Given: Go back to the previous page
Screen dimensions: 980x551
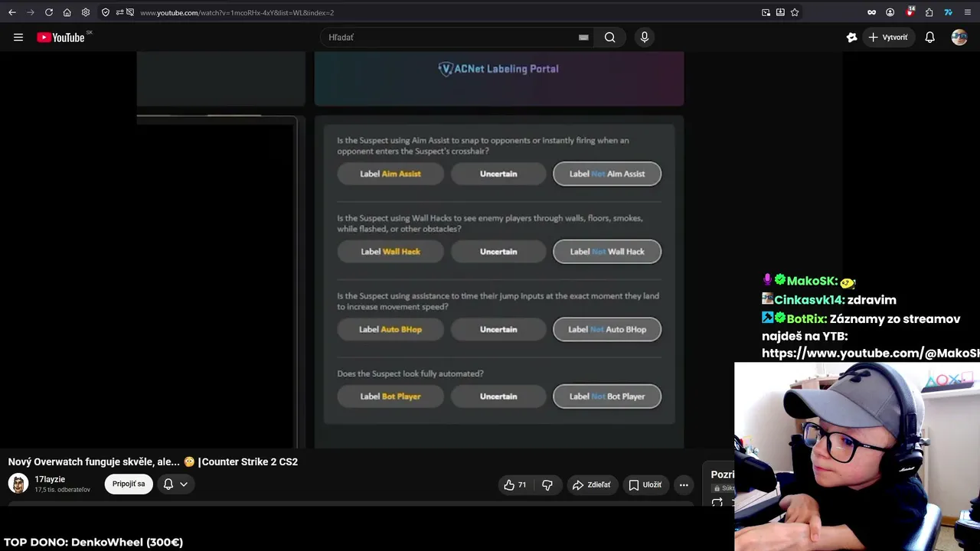Looking at the screenshot, I should point(12,12).
